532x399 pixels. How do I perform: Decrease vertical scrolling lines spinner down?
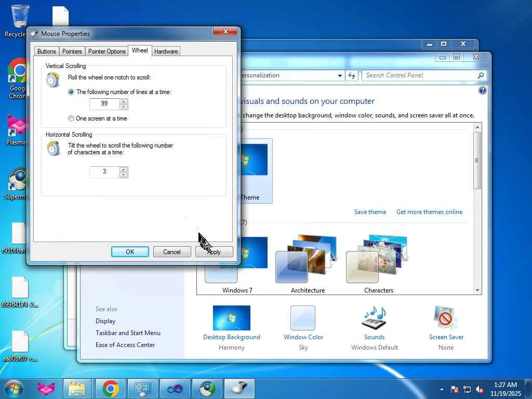[x=124, y=107]
